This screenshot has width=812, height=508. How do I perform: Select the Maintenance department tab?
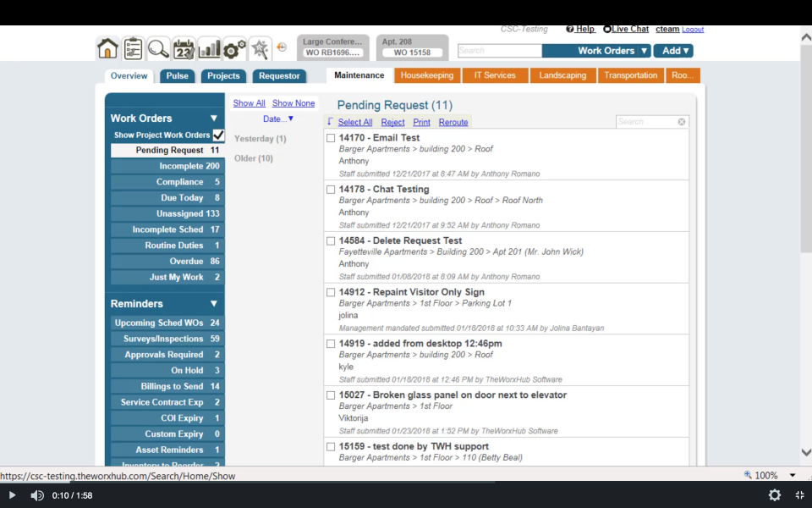[x=359, y=75]
